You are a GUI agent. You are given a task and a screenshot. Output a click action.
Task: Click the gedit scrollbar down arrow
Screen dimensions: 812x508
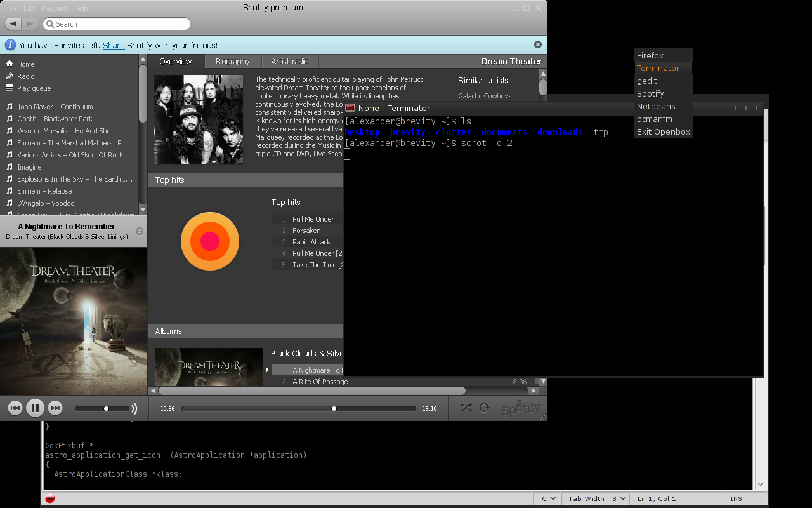point(761,485)
